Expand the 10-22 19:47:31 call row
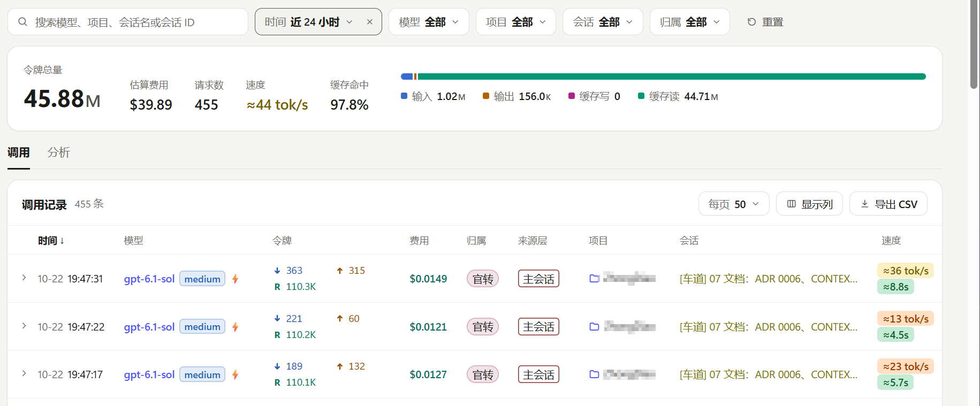980x406 pixels. pyautogui.click(x=24, y=278)
